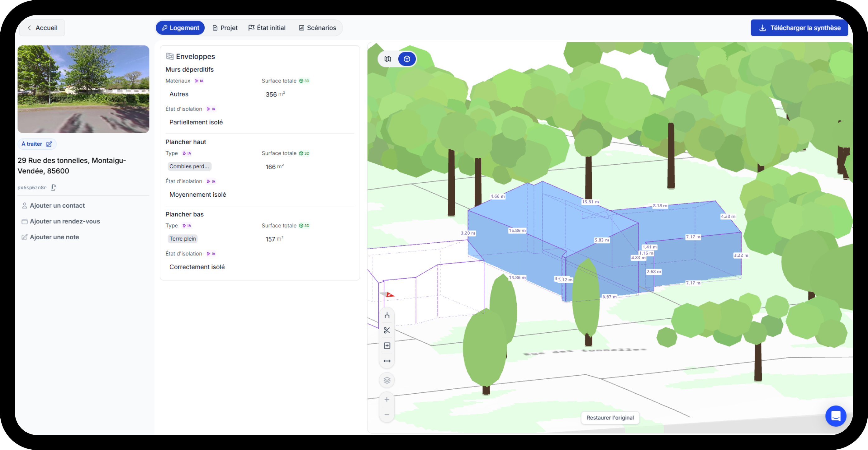Switch to the 2D map view

pos(387,59)
